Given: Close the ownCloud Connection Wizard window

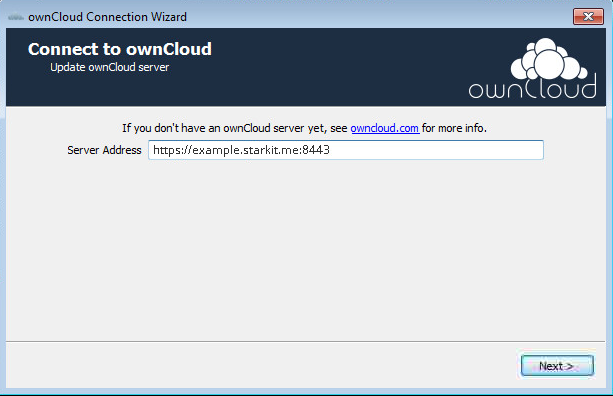Looking at the screenshot, I should coord(588,16).
